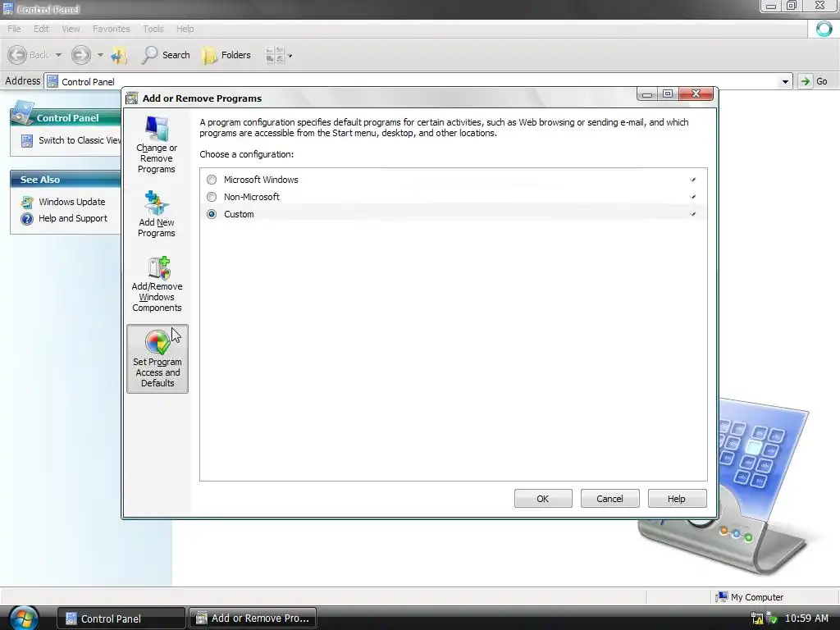Click the Windows Update icon in See Also
This screenshot has width=840, height=630.
[x=27, y=202]
